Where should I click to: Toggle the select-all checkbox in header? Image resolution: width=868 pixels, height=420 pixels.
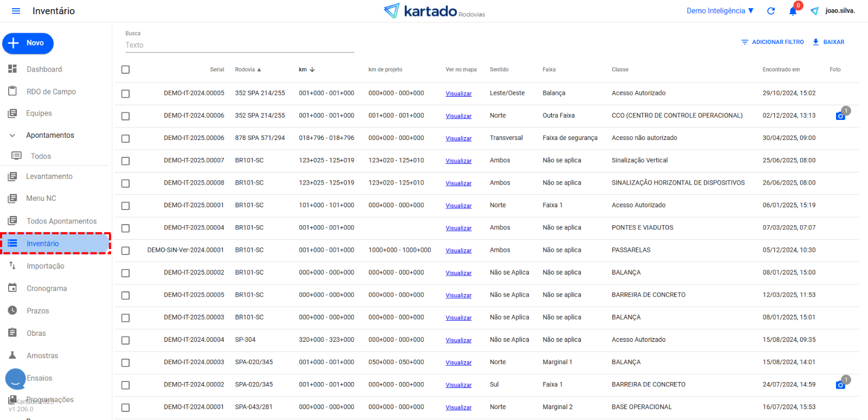pos(125,69)
